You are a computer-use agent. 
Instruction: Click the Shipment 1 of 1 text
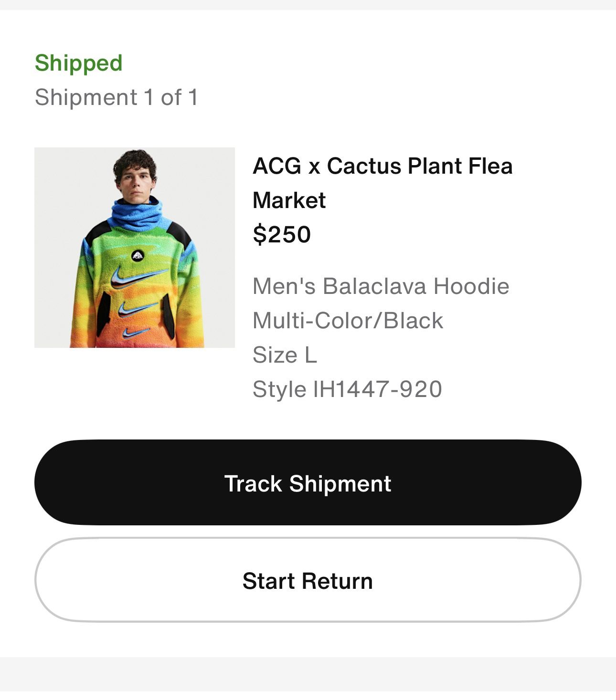pos(116,97)
